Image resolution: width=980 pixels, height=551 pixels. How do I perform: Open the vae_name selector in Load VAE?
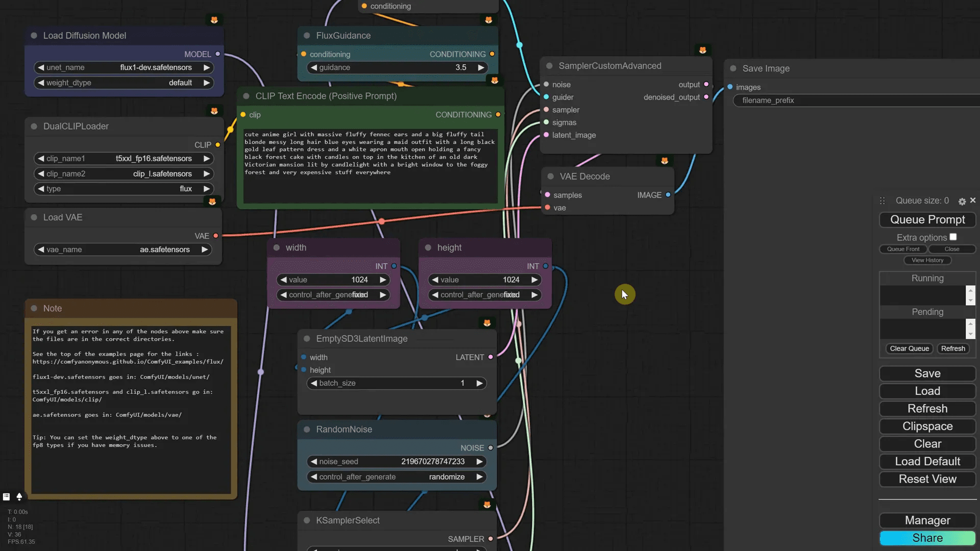[x=122, y=249]
